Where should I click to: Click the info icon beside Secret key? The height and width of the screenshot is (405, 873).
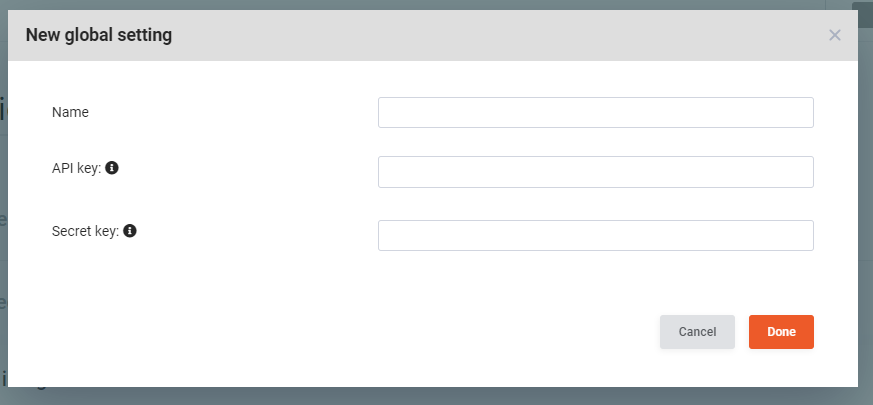130,231
